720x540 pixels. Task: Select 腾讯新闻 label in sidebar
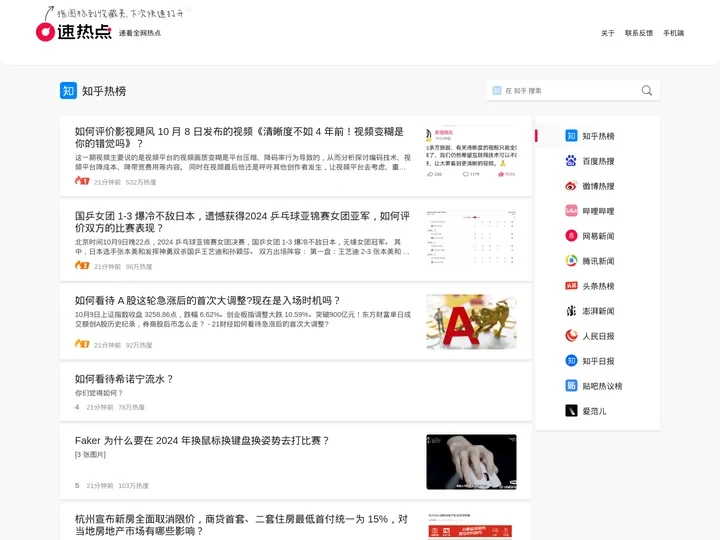point(598,261)
